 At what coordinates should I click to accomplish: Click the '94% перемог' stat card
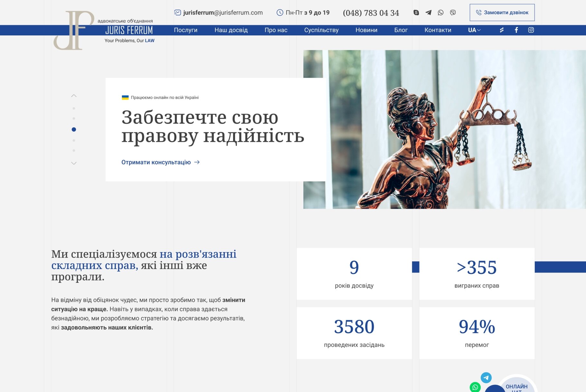point(477,333)
